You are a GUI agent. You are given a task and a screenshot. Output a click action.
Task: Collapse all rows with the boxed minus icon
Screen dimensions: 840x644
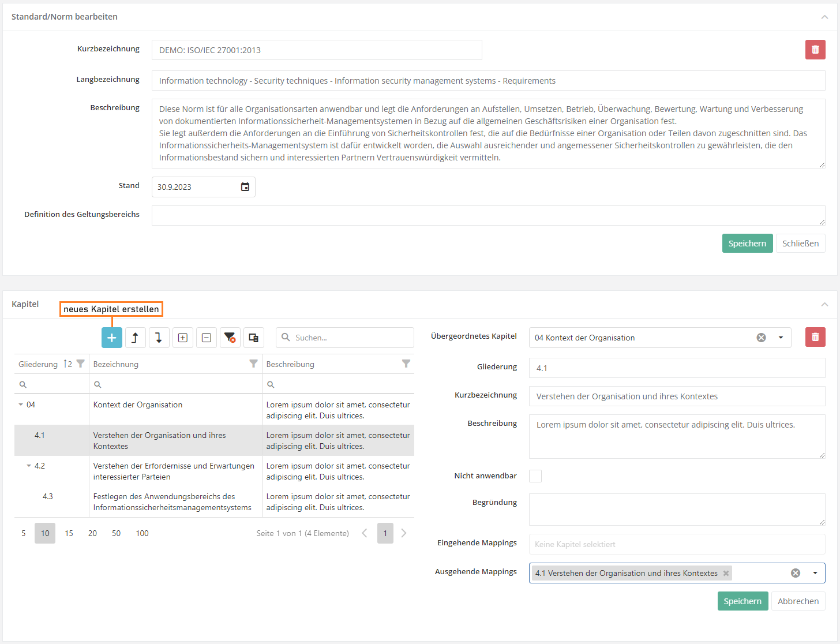206,338
